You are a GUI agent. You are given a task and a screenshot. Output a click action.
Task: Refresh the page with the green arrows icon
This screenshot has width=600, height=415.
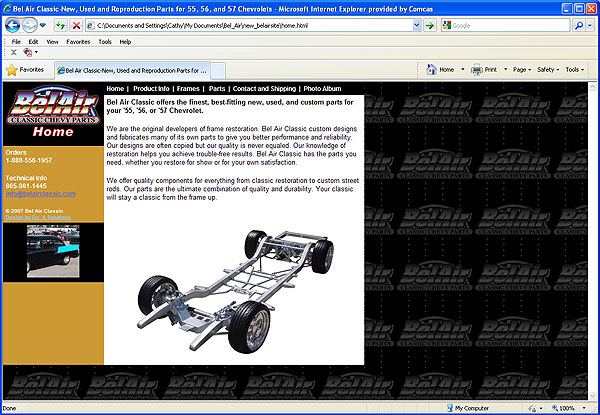pos(60,26)
